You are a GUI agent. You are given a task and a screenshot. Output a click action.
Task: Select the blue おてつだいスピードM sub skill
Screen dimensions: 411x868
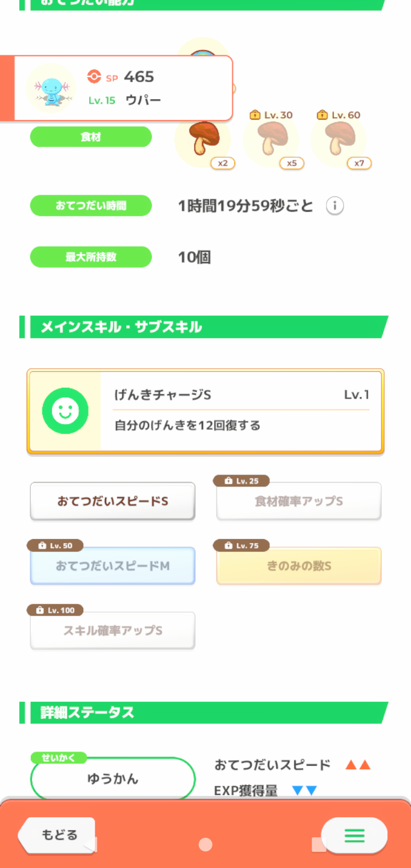112,566
